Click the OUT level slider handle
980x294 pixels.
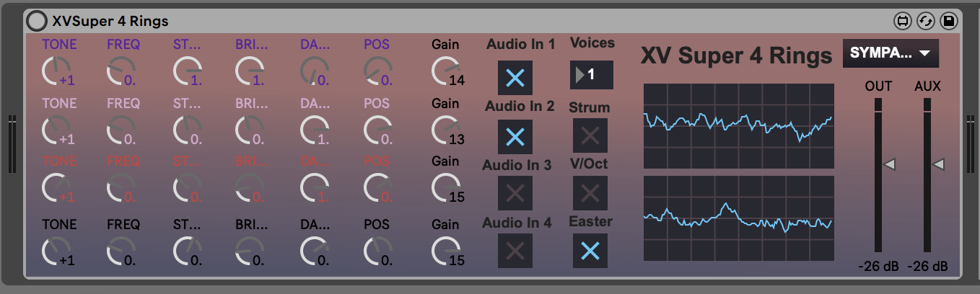pyautogui.click(x=890, y=165)
